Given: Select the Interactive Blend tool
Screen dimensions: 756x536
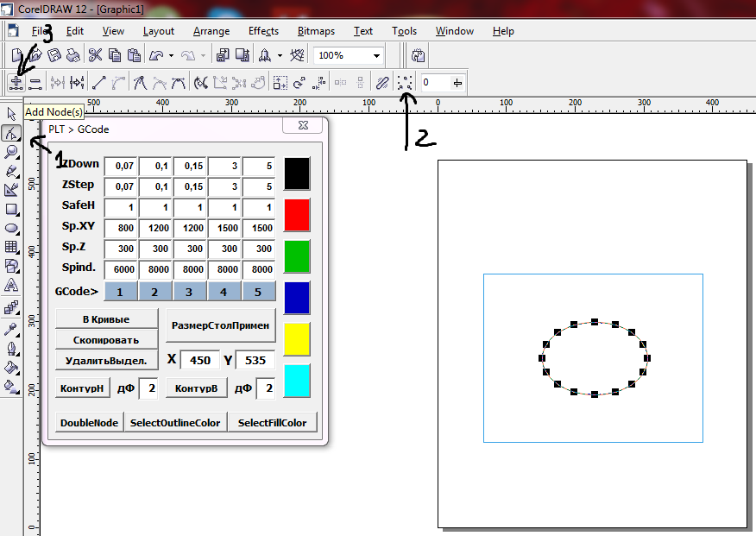Looking at the screenshot, I should coord(11,307).
